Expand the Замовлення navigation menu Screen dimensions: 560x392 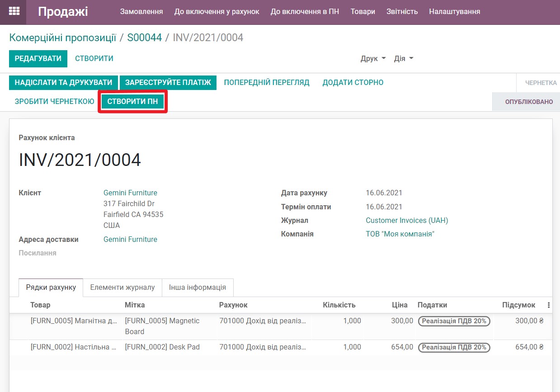coord(141,12)
